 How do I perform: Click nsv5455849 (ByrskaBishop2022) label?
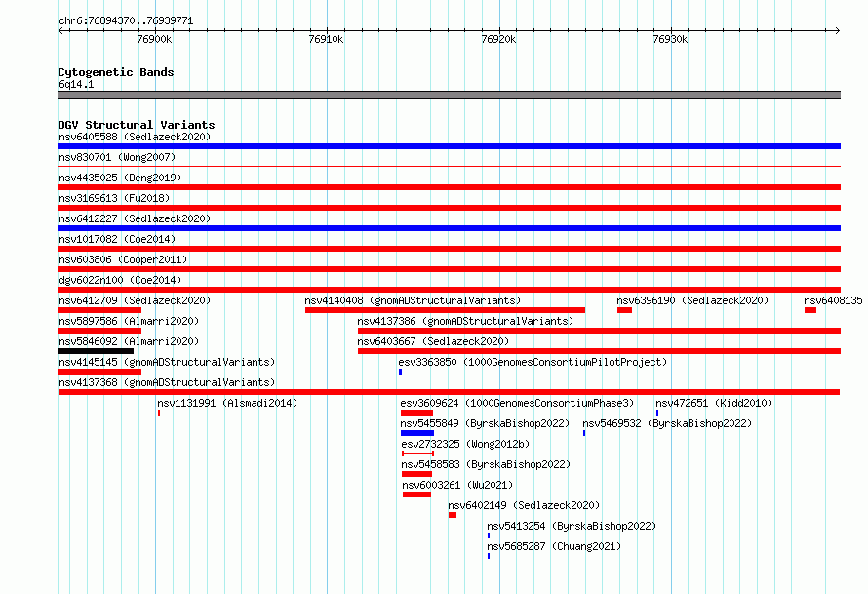(x=485, y=423)
